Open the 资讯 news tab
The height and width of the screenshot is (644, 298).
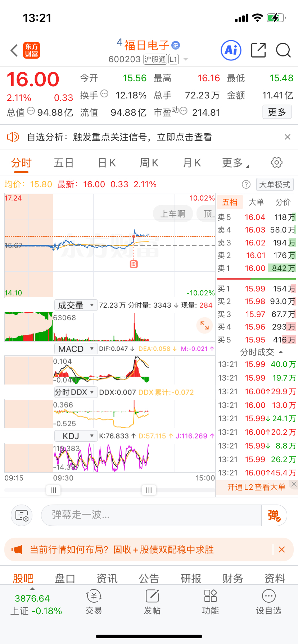[107, 578]
